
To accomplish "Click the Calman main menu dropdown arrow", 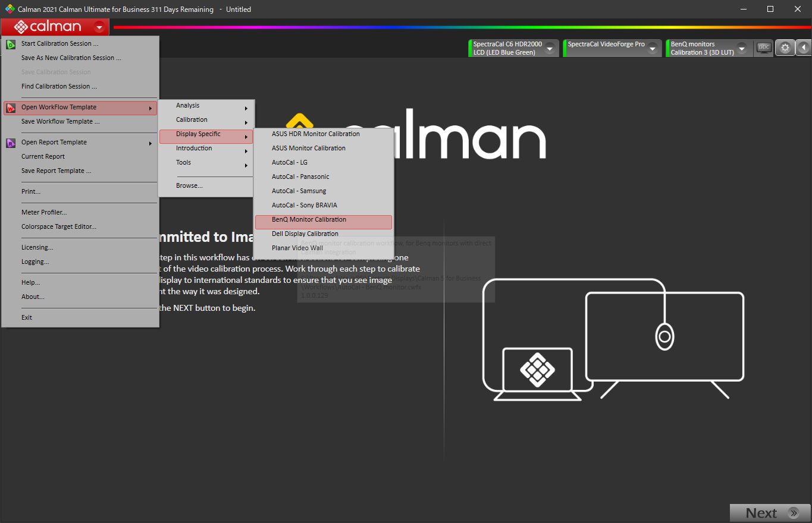I will pos(99,27).
